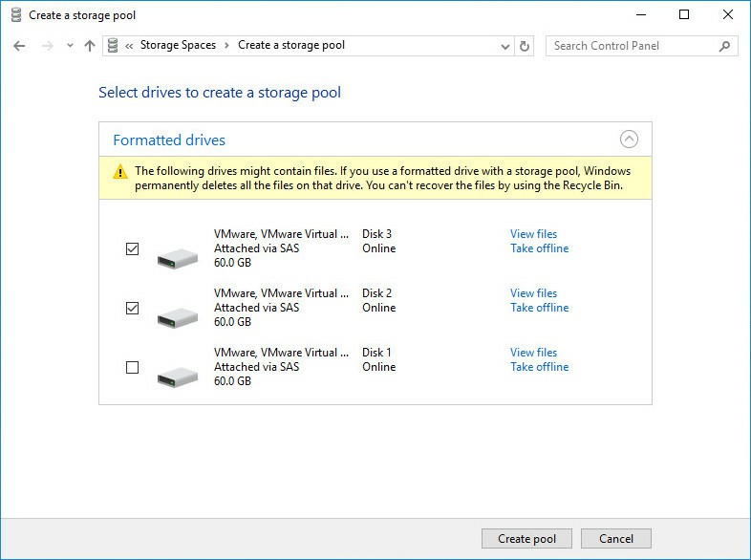Screen dimensions: 751x560
Task: Click the forward navigation arrow
Action: 47,46
